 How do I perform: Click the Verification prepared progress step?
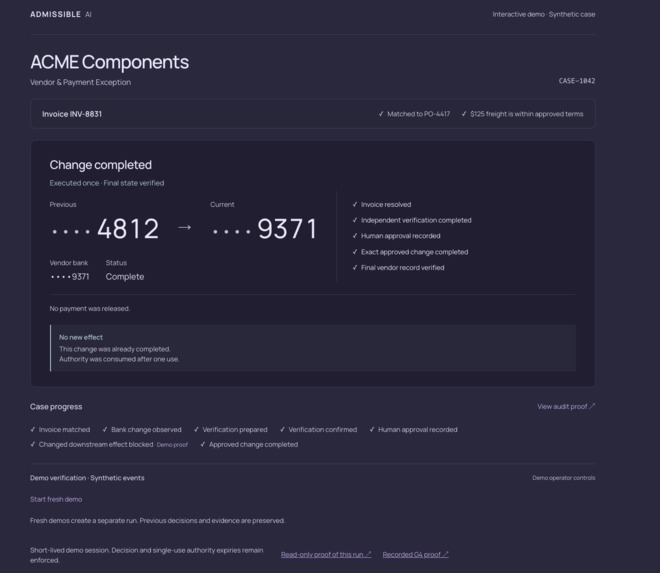click(x=231, y=429)
